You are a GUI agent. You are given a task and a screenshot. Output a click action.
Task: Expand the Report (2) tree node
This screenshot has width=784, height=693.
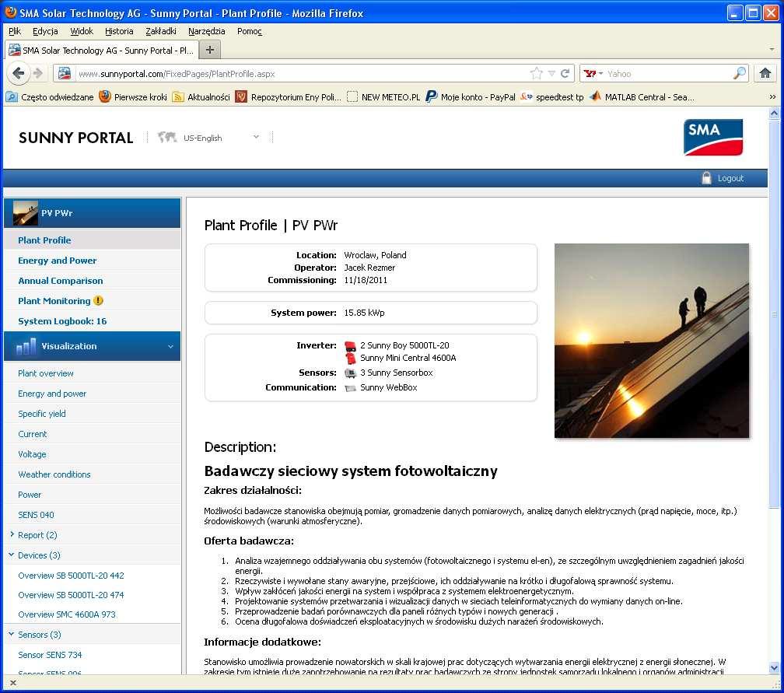(12, 534)
